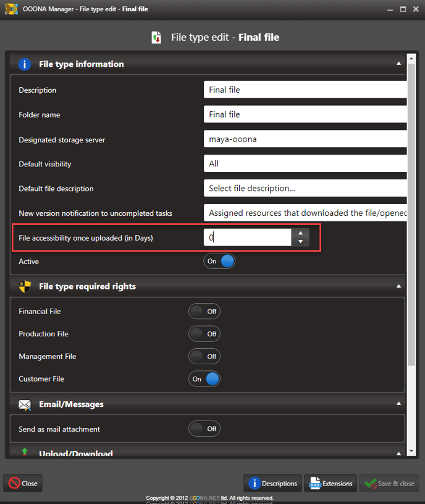This screenshot has width=425, height=504.
Task: Click the Descriptions button
Action: [x=272, y=484]
